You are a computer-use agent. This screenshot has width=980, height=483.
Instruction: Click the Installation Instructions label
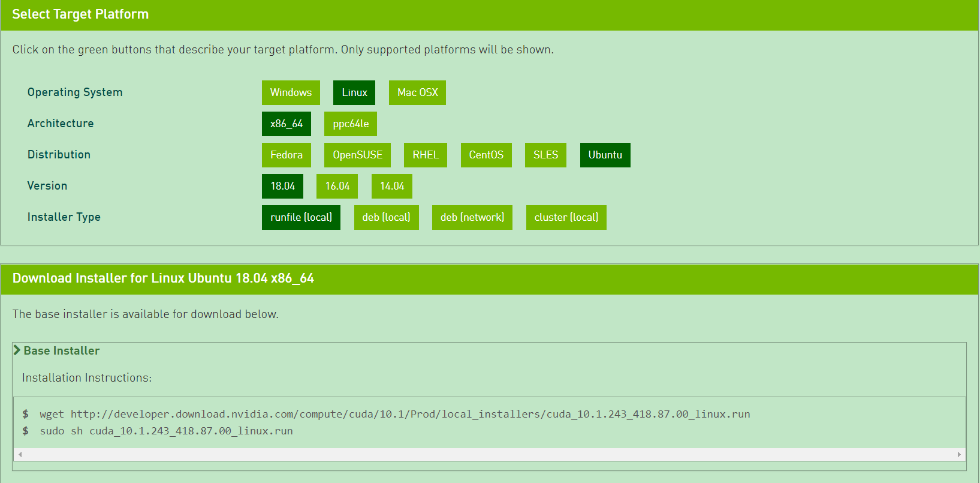point(87,378)
